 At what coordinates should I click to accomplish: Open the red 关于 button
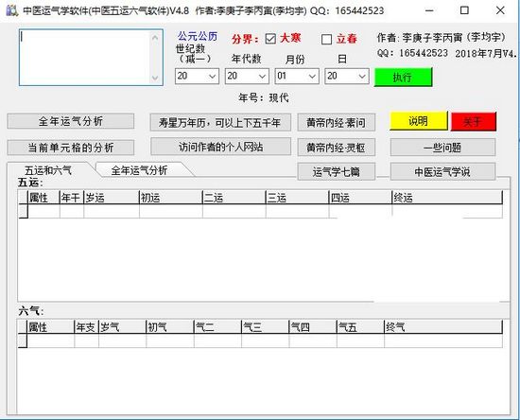(x=474, y=121)
